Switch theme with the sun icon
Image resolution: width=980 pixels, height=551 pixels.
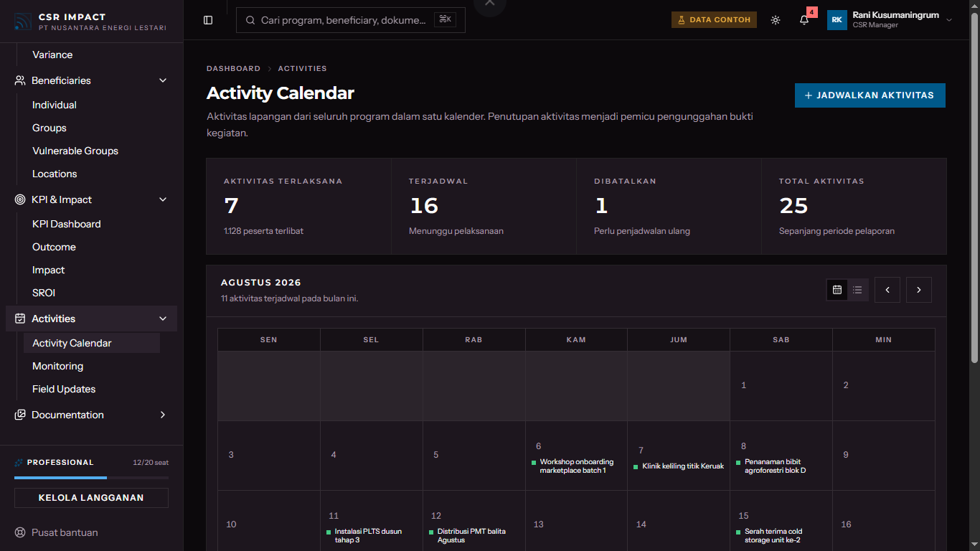click(776, 20)
